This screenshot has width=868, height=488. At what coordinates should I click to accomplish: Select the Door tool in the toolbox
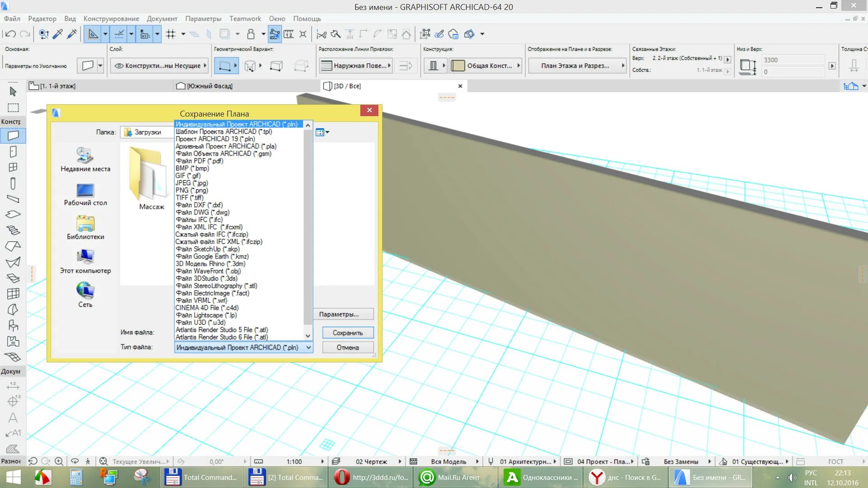[13, 152]
